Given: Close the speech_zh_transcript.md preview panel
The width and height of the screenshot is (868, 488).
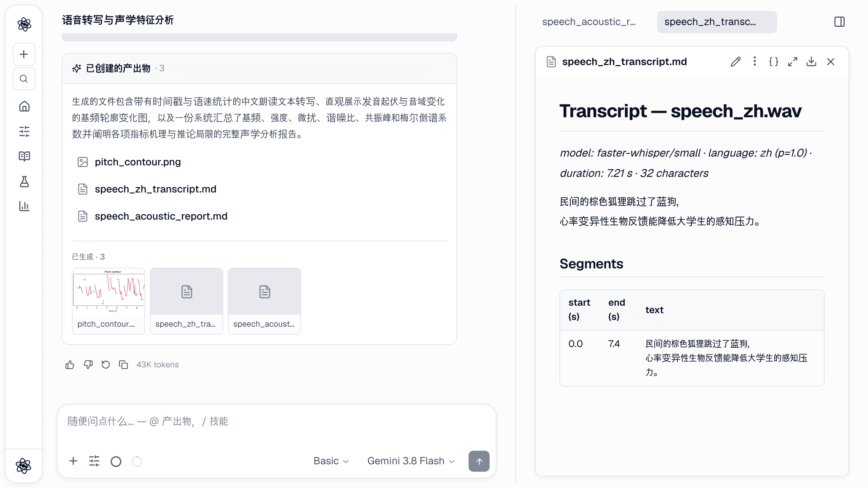Looking at the screenshot, I should (x=831, y=62).
